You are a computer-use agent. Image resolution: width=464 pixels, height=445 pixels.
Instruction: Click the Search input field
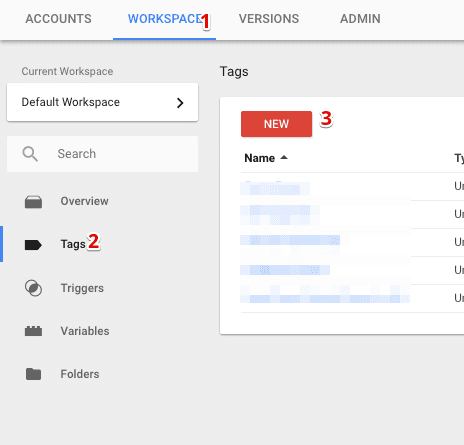[102, 154]
